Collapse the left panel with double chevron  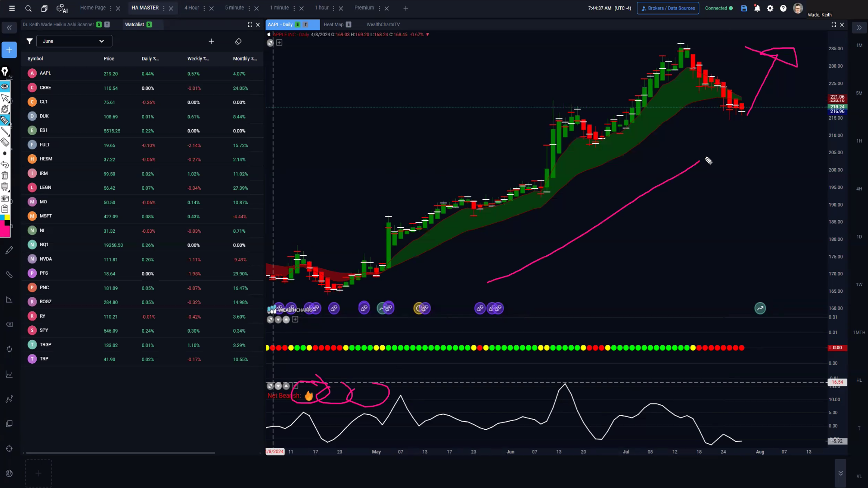pos(9,28)
